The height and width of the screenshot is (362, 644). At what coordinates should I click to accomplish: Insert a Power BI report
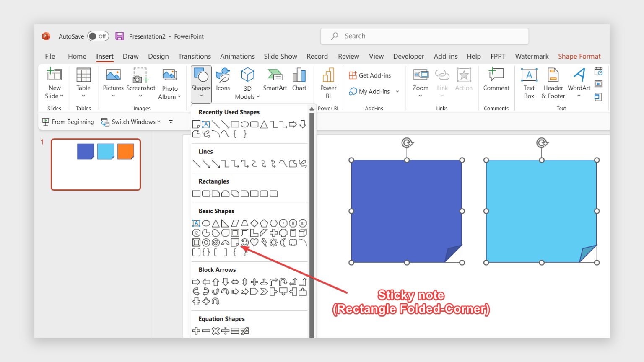point(328,83)
